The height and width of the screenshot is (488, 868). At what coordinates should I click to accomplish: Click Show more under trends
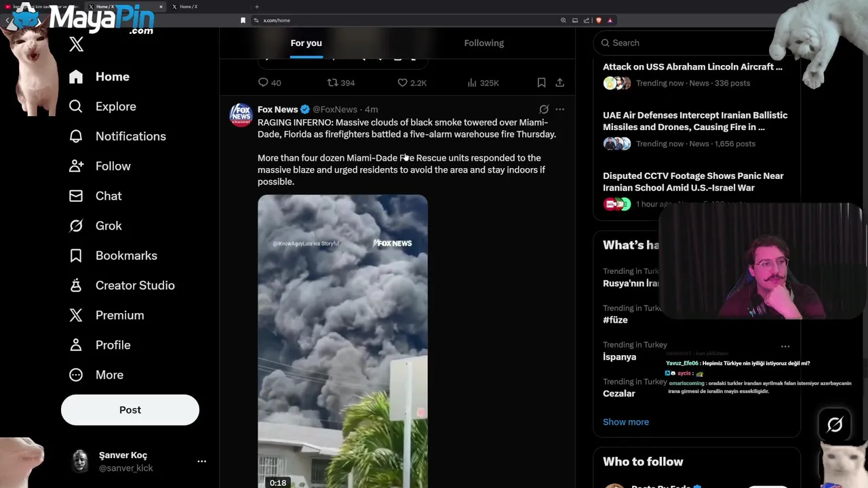626,422
